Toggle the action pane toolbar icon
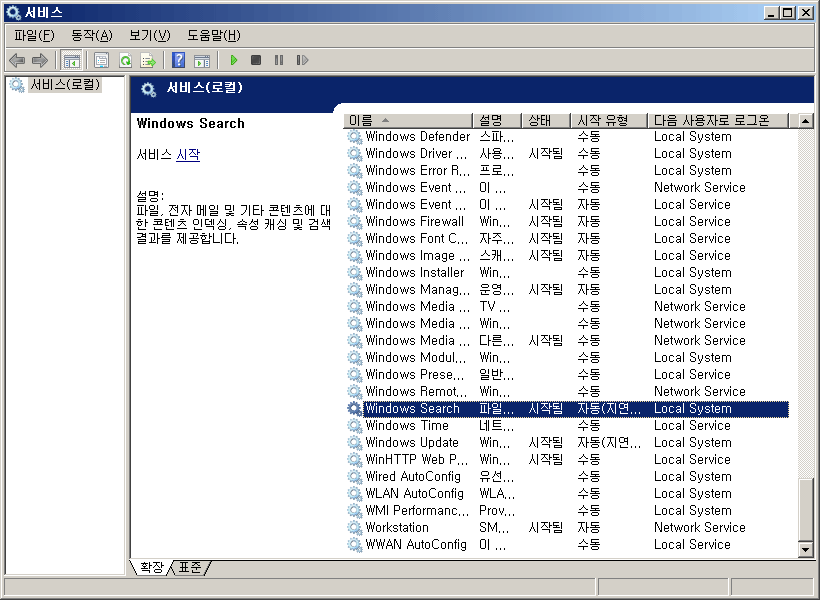The height and width of the screenshot is (600, 820). click(x=202, y=61)
